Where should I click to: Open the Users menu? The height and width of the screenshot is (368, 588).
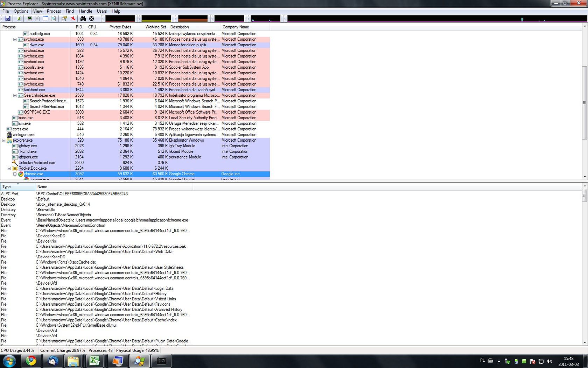(102, 11)
